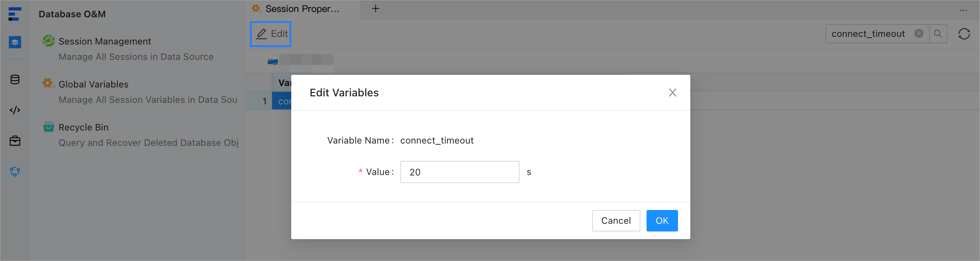Click the O&M sidebar icon

15,172
